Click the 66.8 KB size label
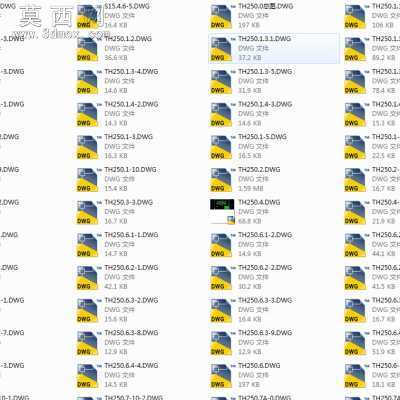This screenshot has height=400, width=400. pos(249,221)
